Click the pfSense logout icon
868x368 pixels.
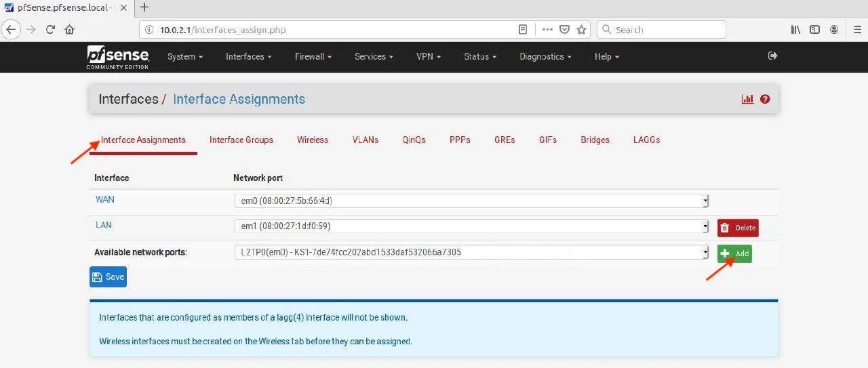772,56
